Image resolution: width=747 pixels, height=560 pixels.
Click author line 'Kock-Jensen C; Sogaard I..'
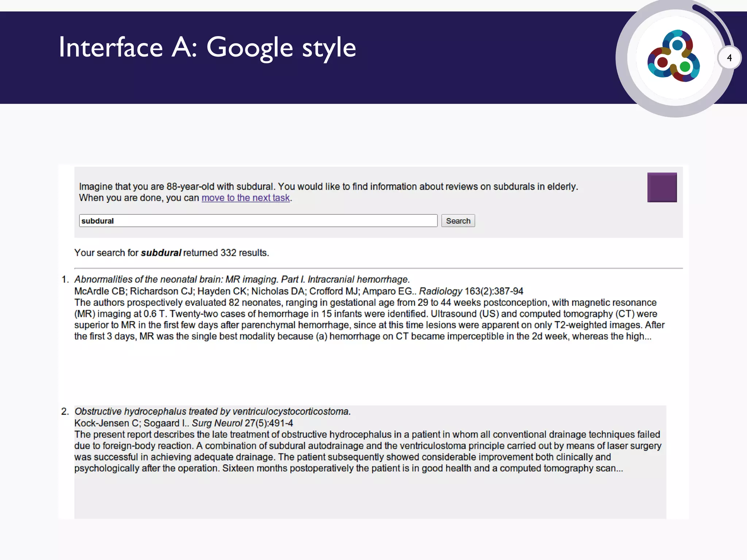tap(132, 423)
